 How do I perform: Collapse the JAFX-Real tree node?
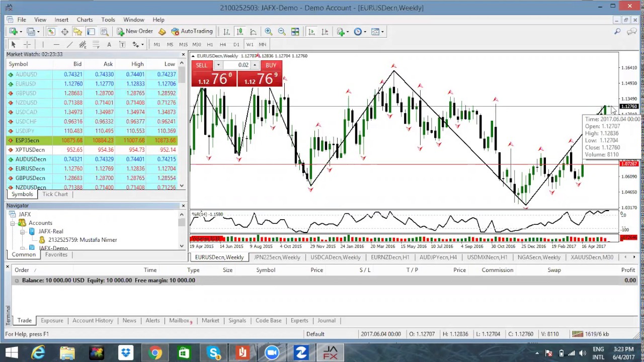[23, 231]
